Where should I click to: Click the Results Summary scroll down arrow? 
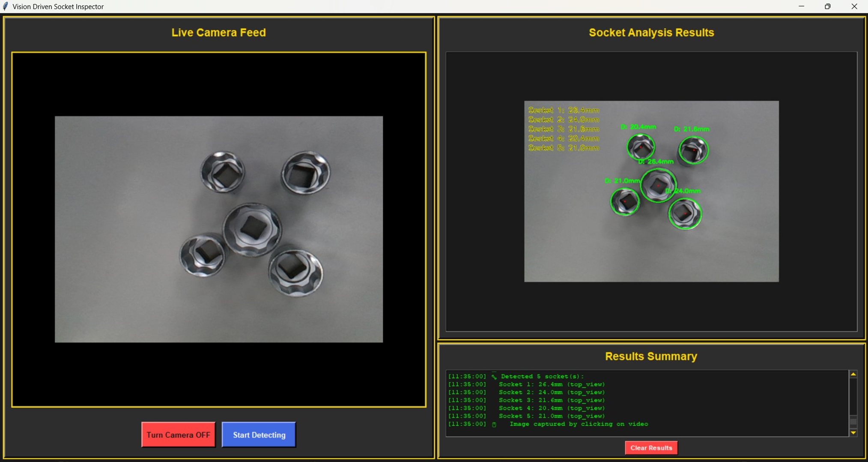pos(853,433)
